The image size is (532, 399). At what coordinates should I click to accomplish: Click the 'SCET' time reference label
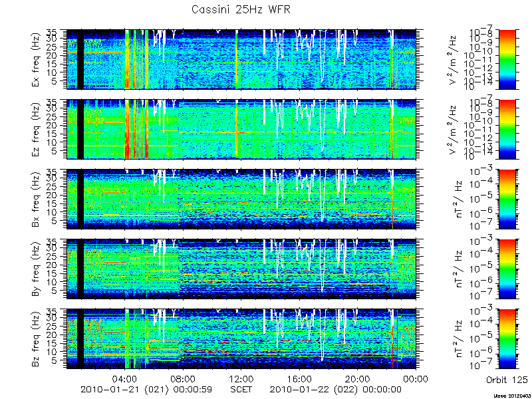[x=241, y=390]
